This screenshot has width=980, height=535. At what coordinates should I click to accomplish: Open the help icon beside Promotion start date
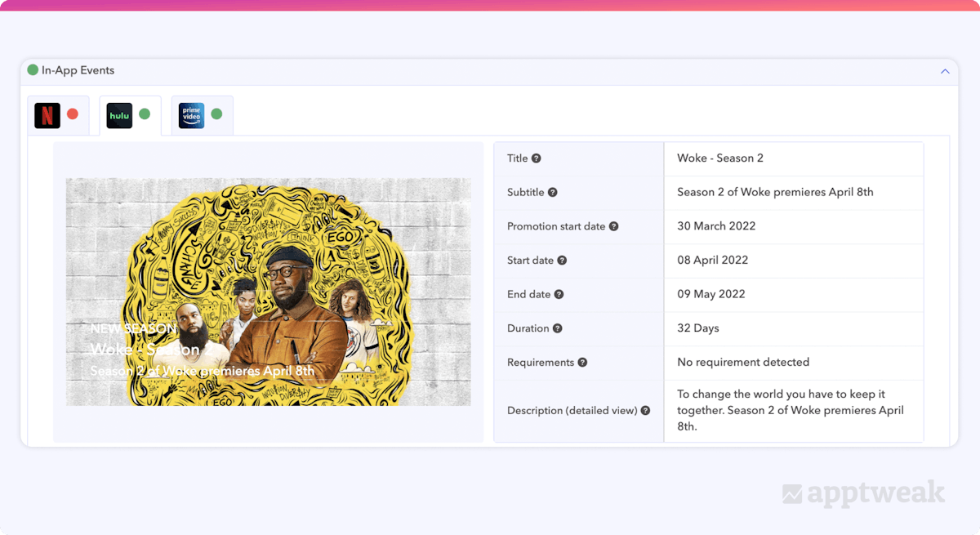(x=614, y=226)
